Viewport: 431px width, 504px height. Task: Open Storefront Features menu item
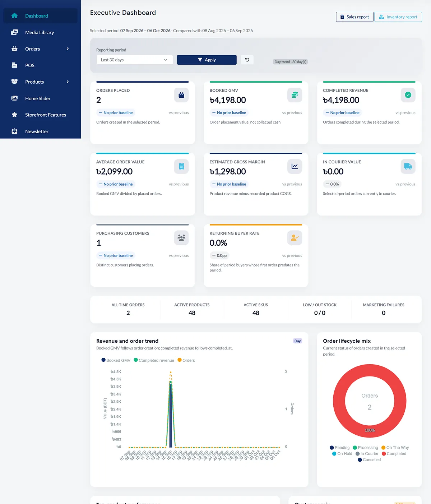coord(40,115)
